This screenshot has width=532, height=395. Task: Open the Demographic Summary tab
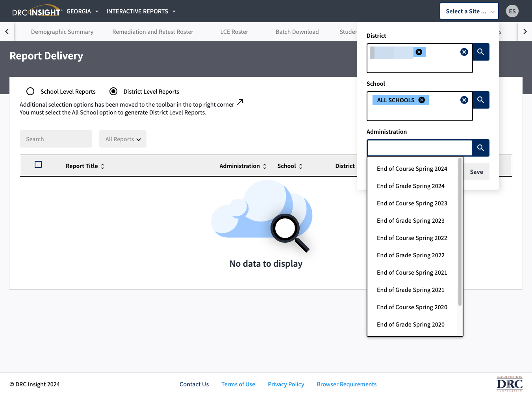coord(62,32)
